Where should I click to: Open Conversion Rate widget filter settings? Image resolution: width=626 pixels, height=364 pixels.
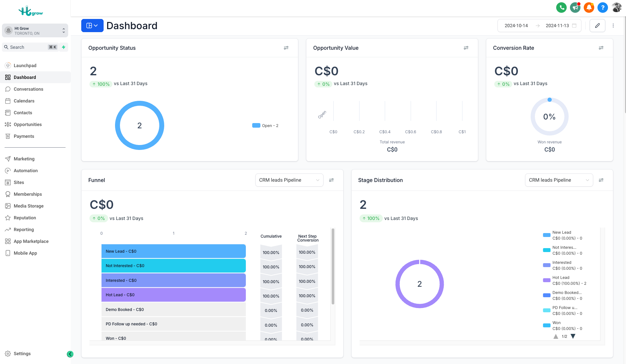(601, 48)
